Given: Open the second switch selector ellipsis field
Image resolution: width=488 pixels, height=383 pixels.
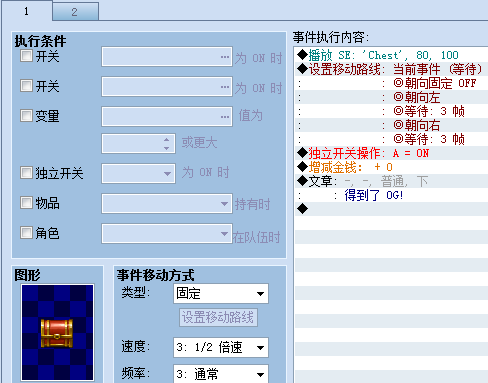Looking at the screenshot, I should pyautogui.click(x=167, y=87).
